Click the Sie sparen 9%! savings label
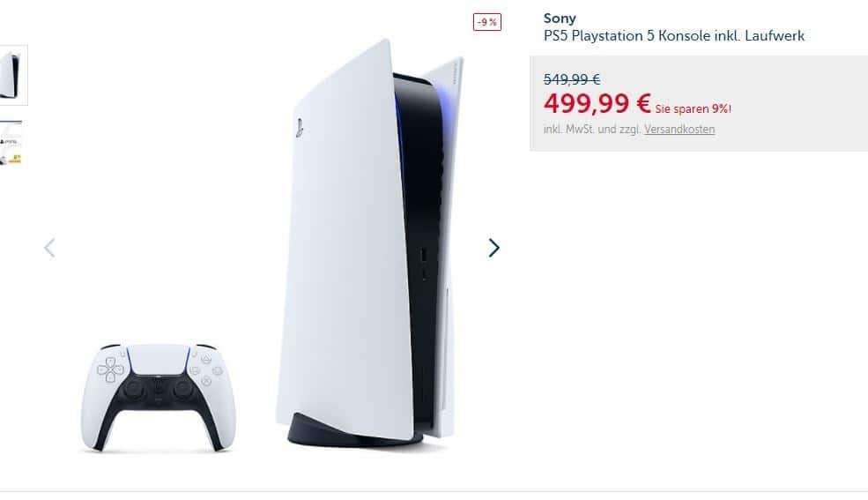 point(693,109)
